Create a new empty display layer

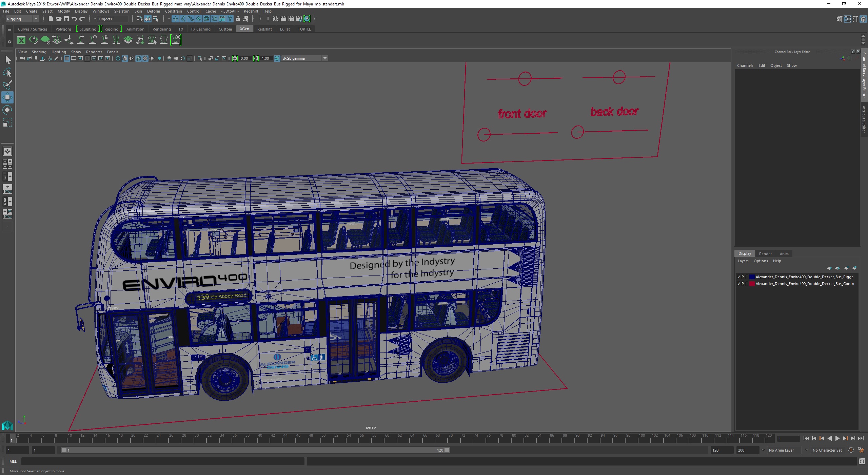click(x=846, y=268)
